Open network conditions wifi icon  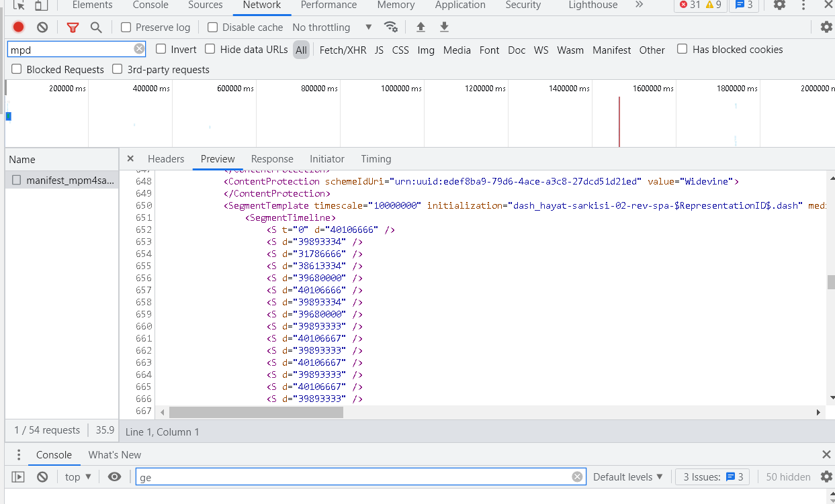(x=390, y=28)
